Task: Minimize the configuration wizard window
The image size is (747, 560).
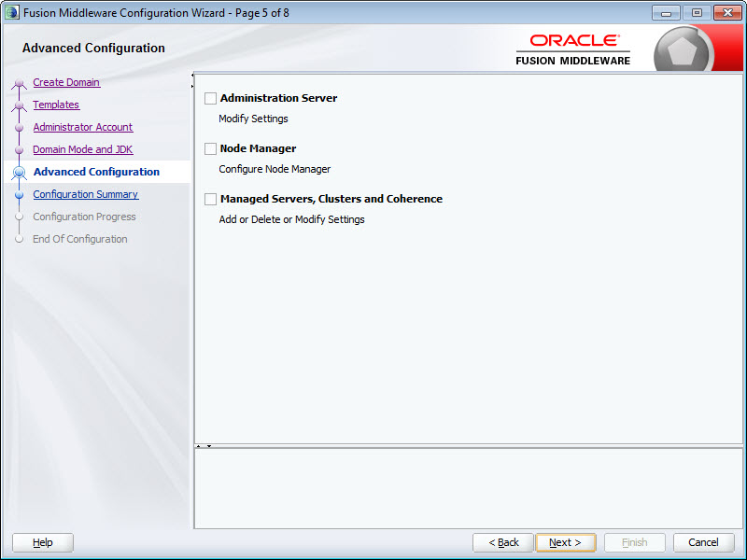Action: [666, 13]
